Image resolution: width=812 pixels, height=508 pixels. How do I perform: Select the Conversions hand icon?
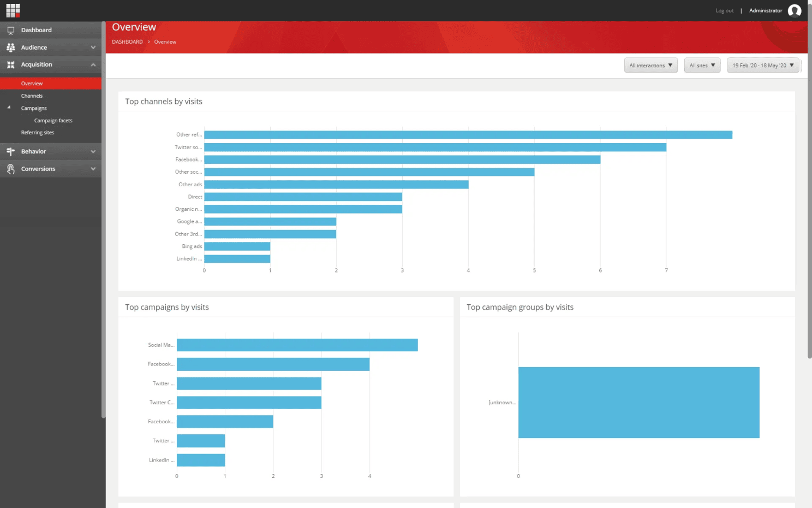10,168
